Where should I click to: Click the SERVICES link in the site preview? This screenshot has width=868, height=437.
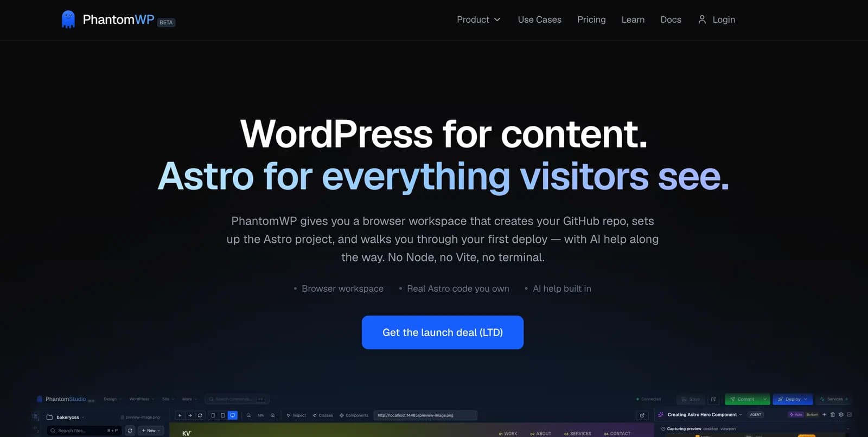(578, 434)
